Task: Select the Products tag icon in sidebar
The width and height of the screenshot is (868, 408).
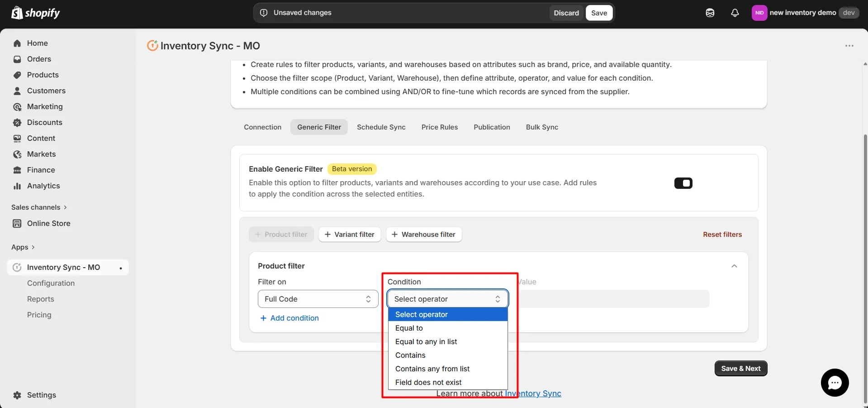Action: point(17,75)
